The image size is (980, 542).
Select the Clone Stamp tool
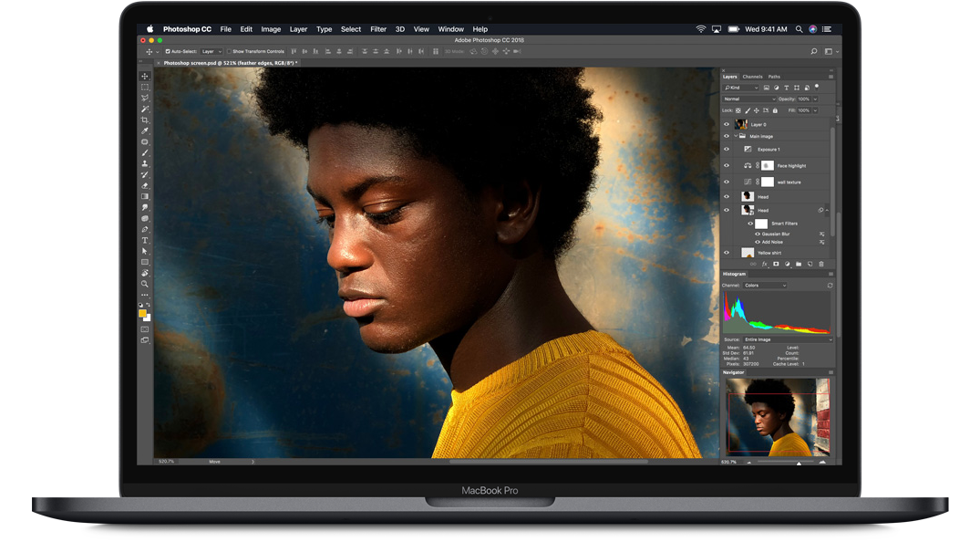(x=144, y=163)
